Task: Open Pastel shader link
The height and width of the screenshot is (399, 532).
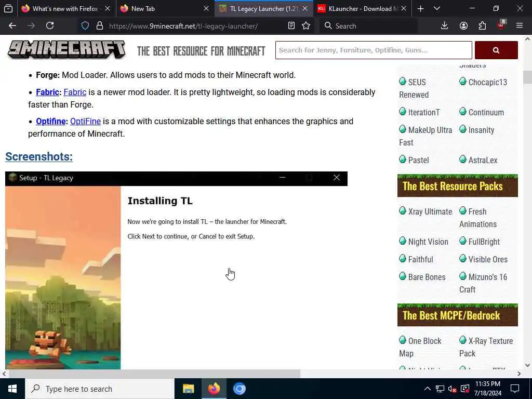Action: (414, 160)
